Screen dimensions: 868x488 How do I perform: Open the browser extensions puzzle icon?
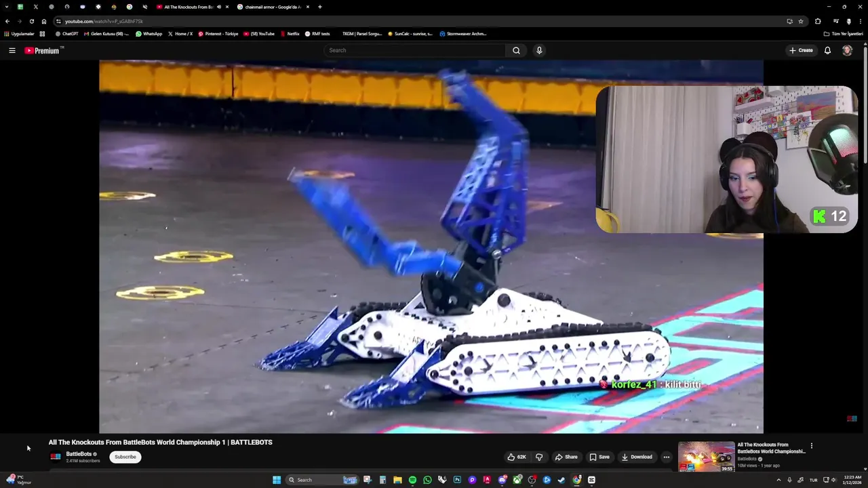[x=818, y=21]
